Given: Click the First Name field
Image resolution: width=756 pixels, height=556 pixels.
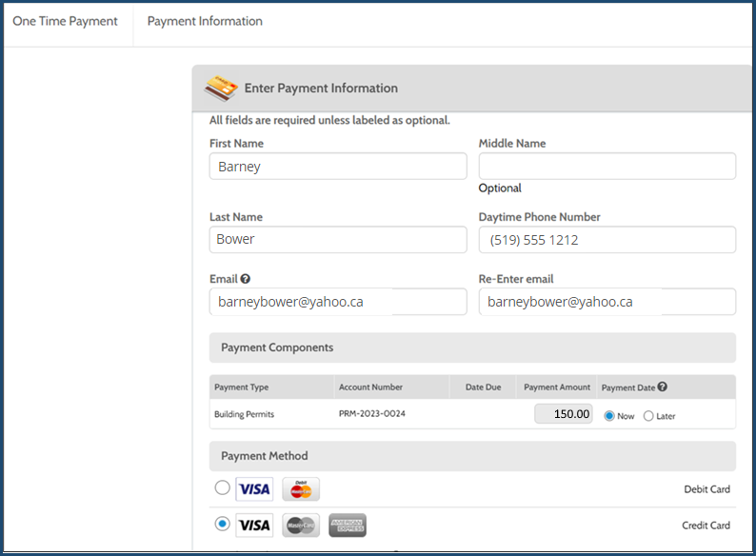Looking at the screenshot, I should (x=338, y=167).
